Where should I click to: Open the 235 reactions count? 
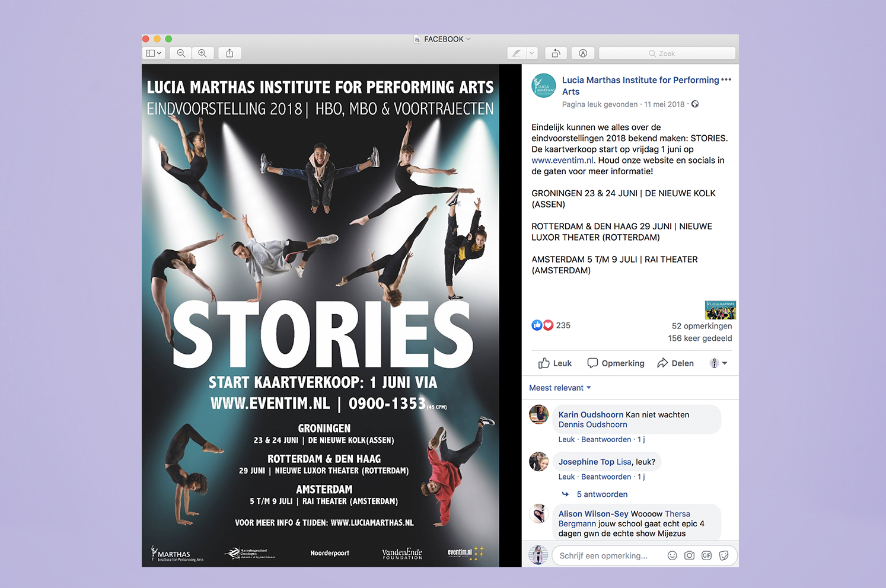(563, 325)
